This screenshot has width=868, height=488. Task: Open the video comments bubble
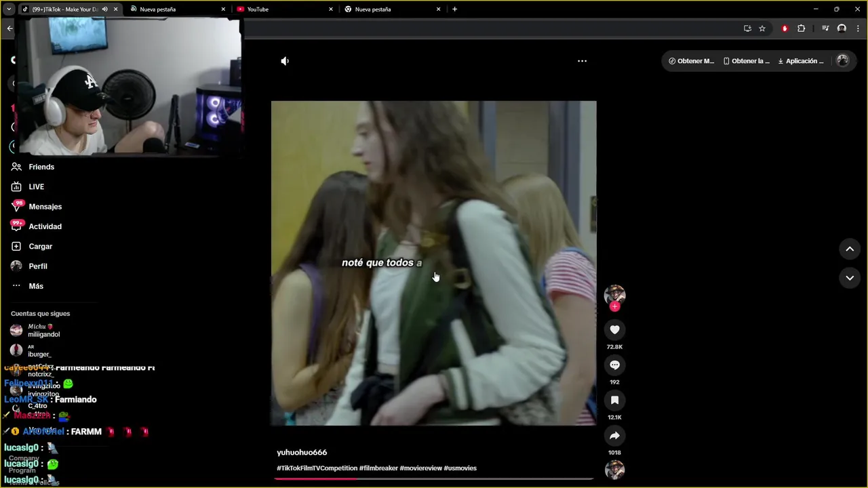pos(614,365)
